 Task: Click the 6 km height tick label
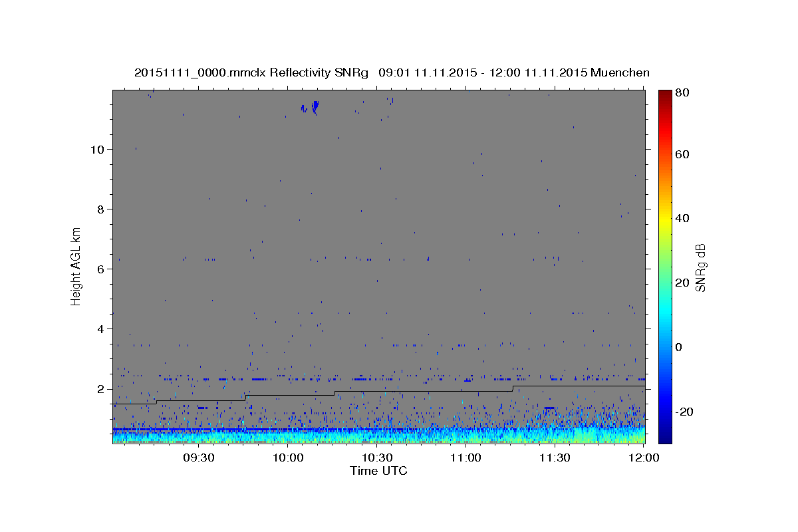pyautogui.click(x=100, y=269)
